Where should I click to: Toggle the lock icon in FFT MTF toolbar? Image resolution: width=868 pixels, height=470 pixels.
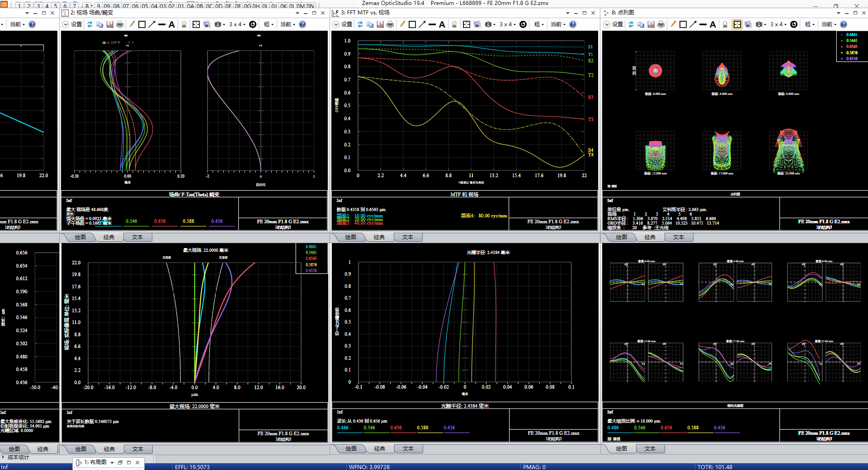454,24
